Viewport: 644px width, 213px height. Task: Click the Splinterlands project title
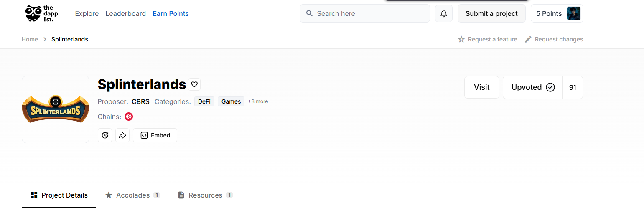[142, 84]
